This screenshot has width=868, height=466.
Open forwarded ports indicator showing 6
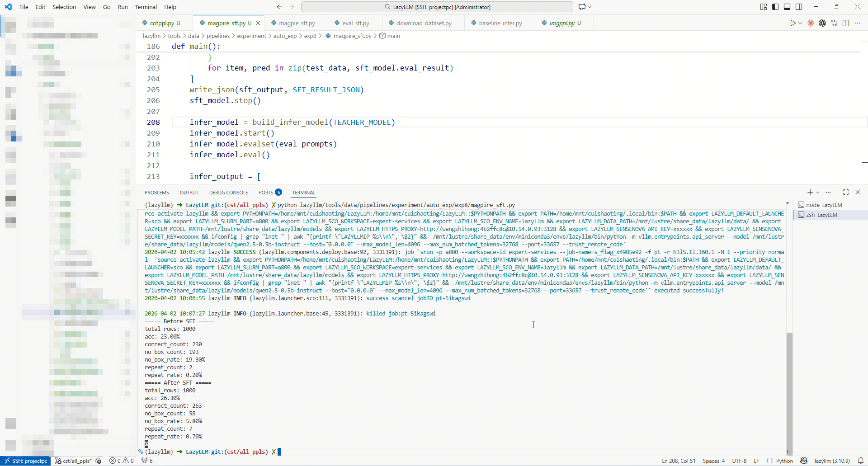[147, 461]
